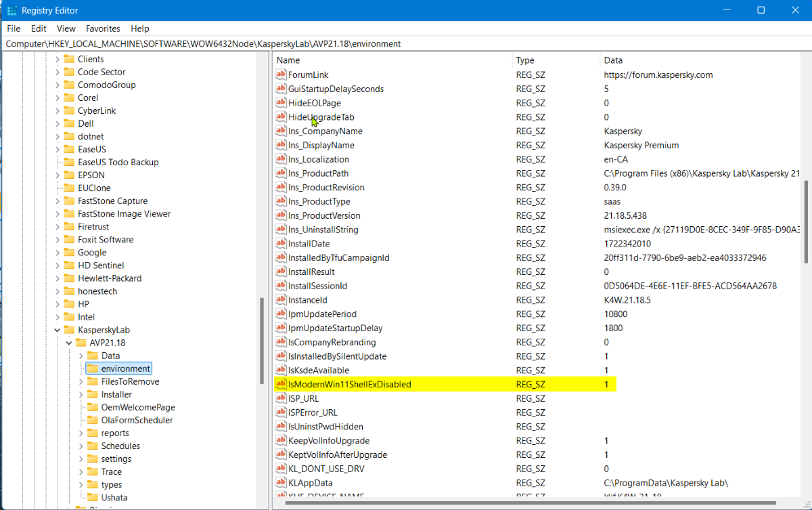Select the Installer key in tree
The width and height of the screenshot is (812, 510).
coord(116,394)
